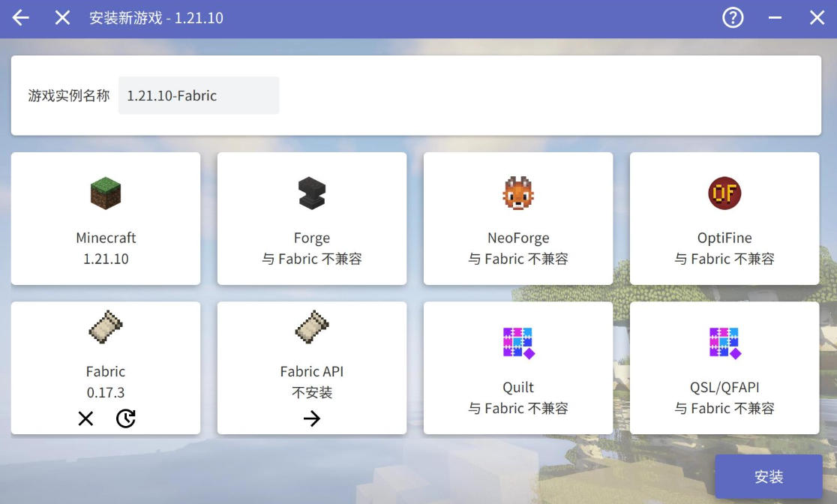
Task: Minimize the launcher window
Action: pos(775,17)
